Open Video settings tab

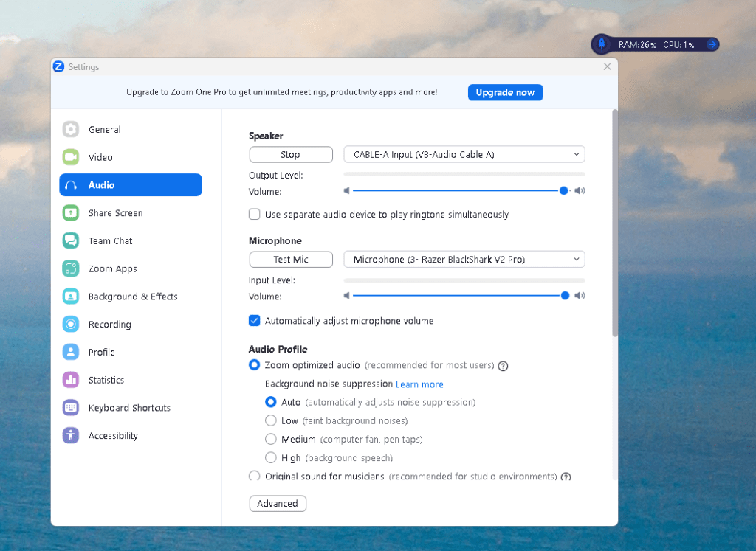pyautogui.click(x=131, y=157)
